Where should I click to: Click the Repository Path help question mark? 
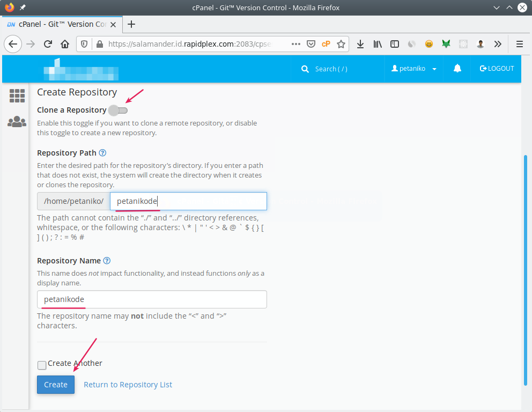click(x=102, y=153)
